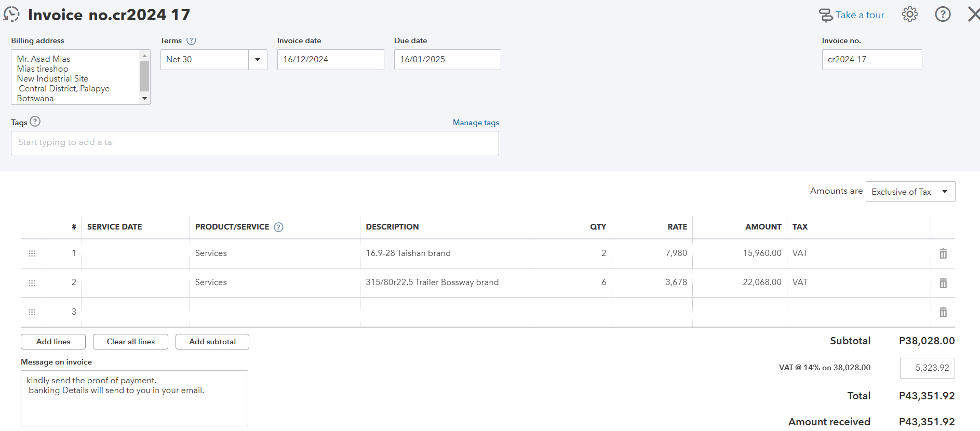This screenshot has width=980, height=431.
Task: Click the VAT tax cell in line 1
Action: (859, 253)
